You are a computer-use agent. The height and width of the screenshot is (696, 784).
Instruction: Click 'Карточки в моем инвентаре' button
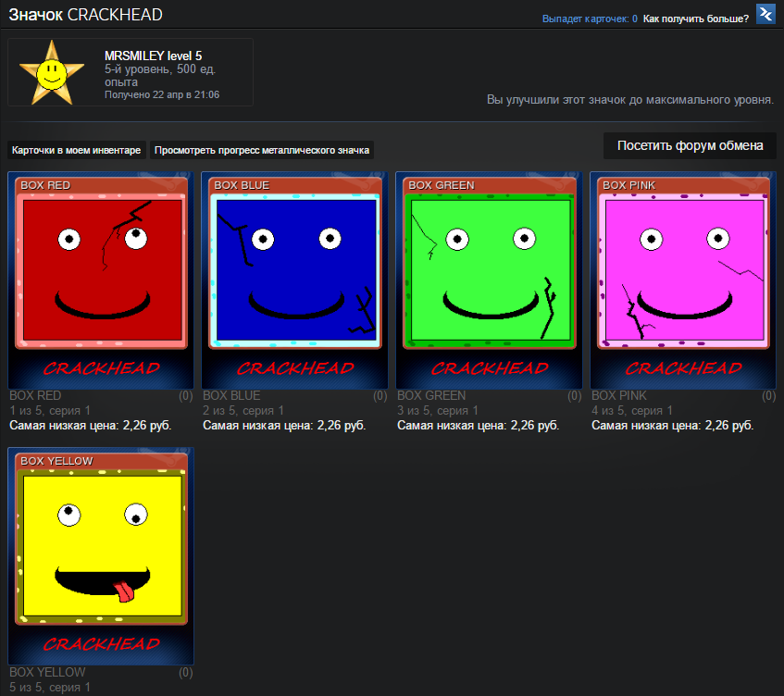pyautogui.click(x=77, y=150)
